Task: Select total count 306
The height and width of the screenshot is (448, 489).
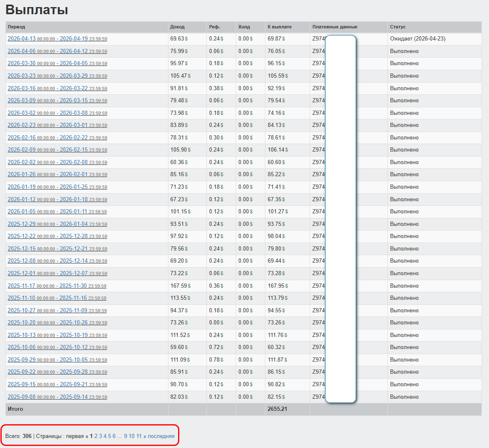Action: (x=27, y=436)
